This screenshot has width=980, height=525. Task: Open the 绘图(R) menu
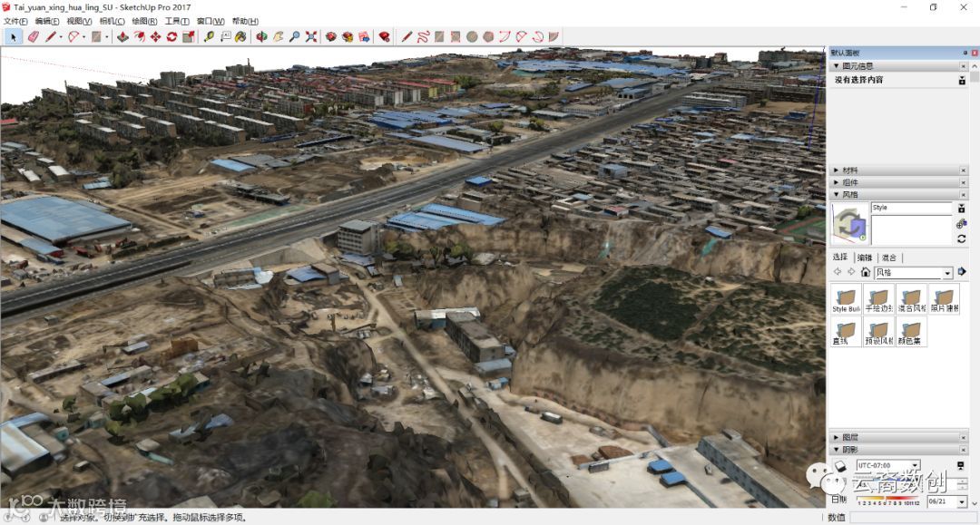[x=144, y=21]
